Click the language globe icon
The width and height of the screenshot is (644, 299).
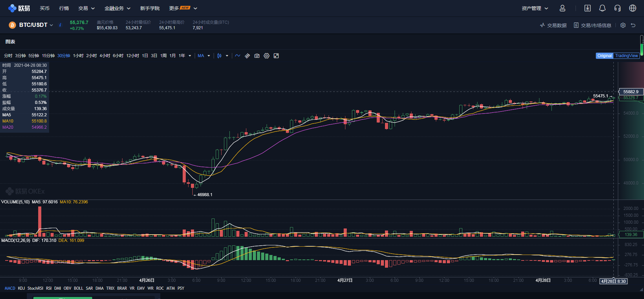pos(632,8)
